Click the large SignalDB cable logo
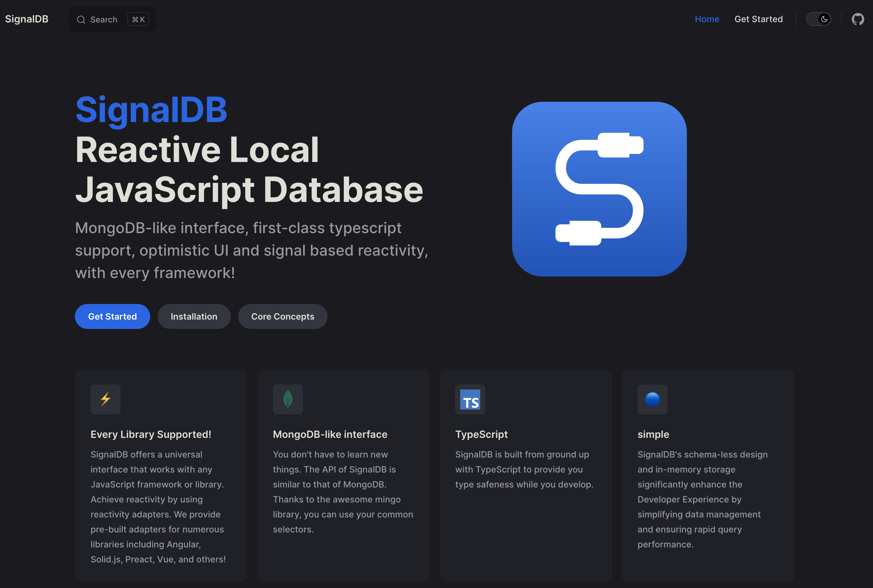This screenshot has height=588, width=873. [x=599, y=189]
